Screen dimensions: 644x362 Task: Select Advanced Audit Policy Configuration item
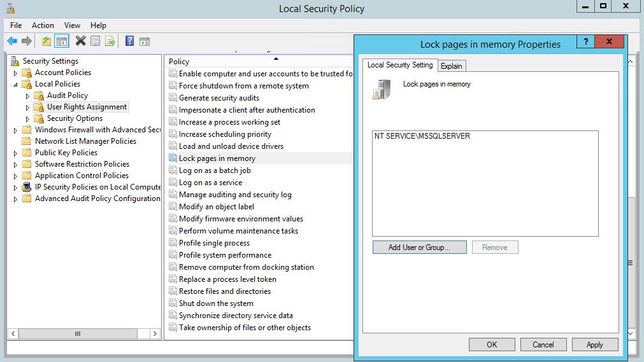[x=97, y=198]
